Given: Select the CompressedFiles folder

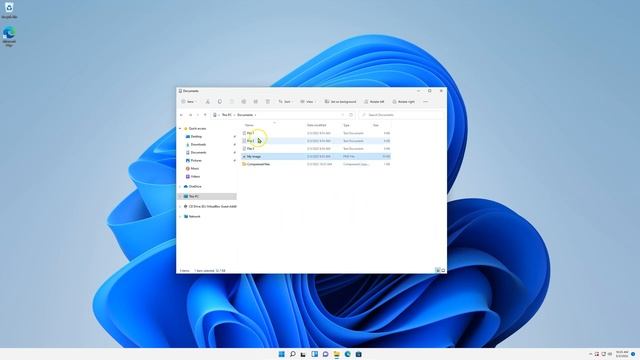Looking at the screenshot, I should [x=316, y=164].
